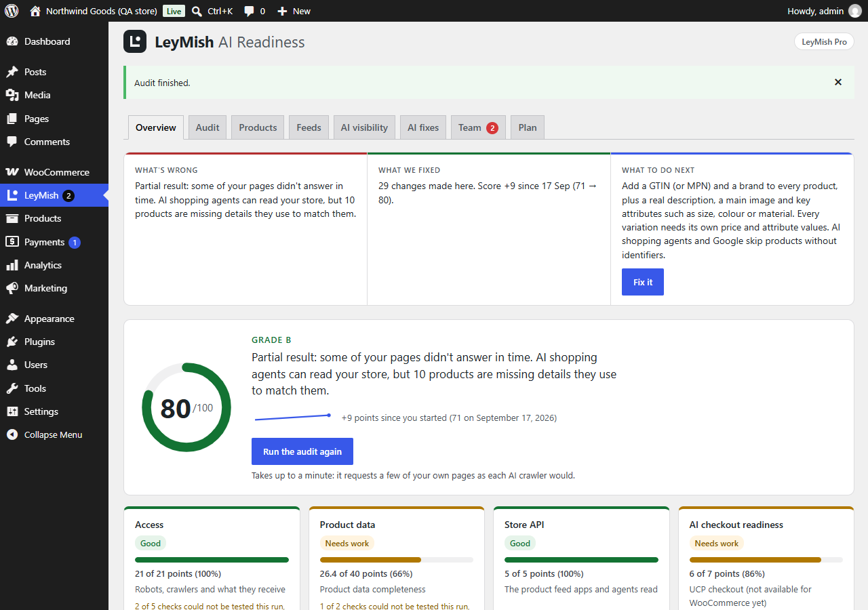This screenshot has height=610, width=868.
Task: Click the LeyMish sidebar icon
Action: (12, 195)
